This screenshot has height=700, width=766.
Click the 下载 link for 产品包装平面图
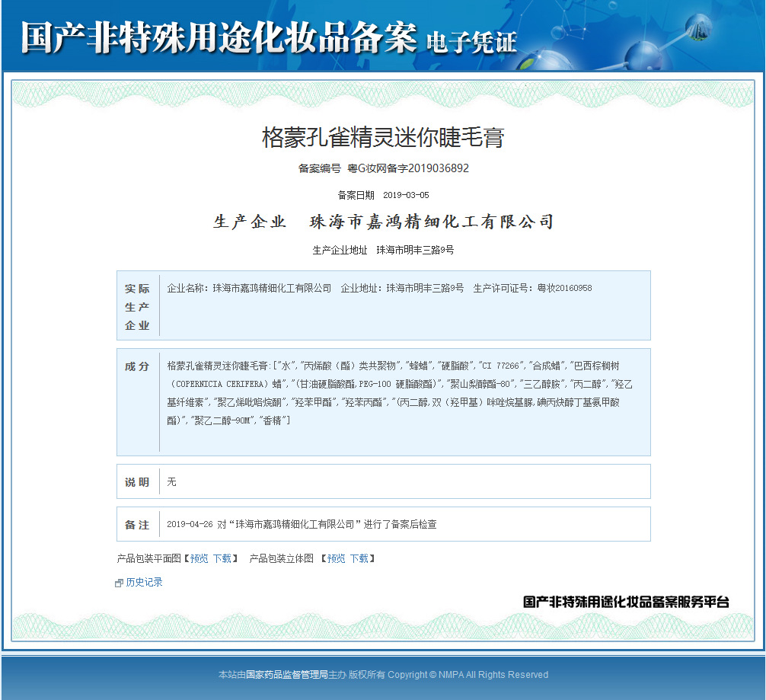[x=222, y=558]
